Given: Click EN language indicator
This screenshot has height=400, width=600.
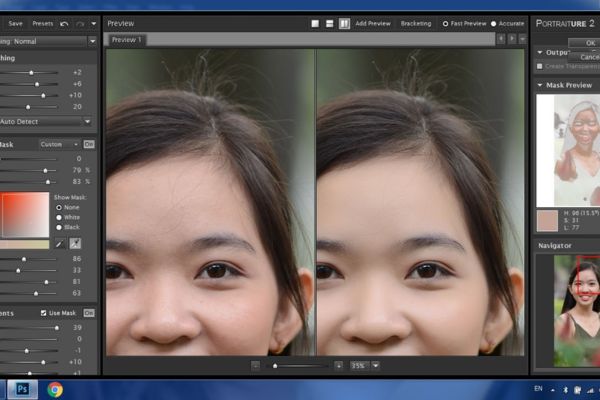Looking at the screenshot, I should 538,389.
